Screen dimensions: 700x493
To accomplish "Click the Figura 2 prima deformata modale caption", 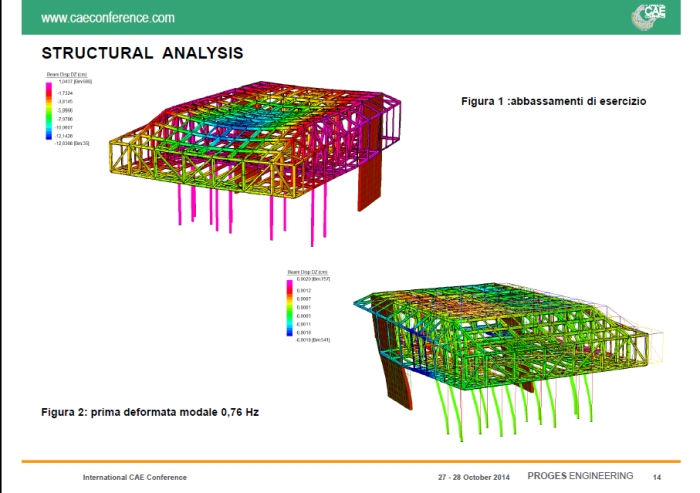I will tap(148, 412).
